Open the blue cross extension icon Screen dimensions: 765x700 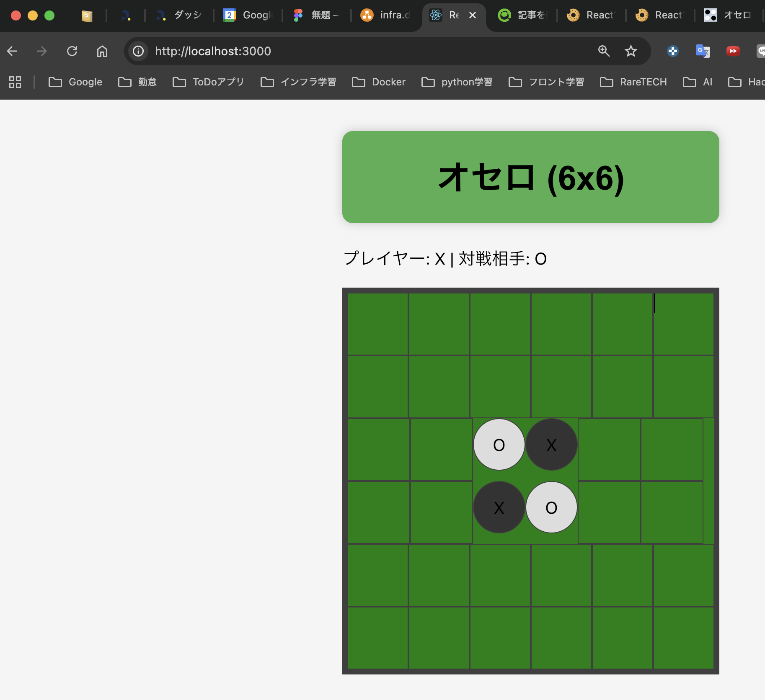click(672, 51)
